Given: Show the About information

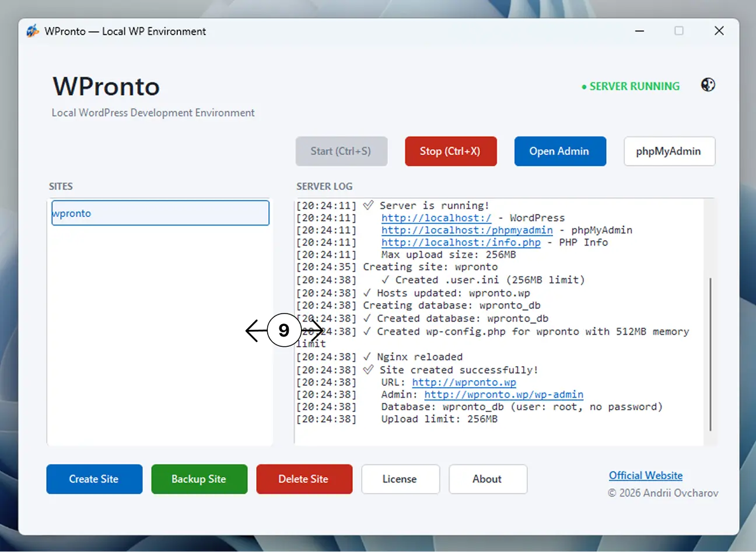Looking at the screenshot, I should (488, 479).
